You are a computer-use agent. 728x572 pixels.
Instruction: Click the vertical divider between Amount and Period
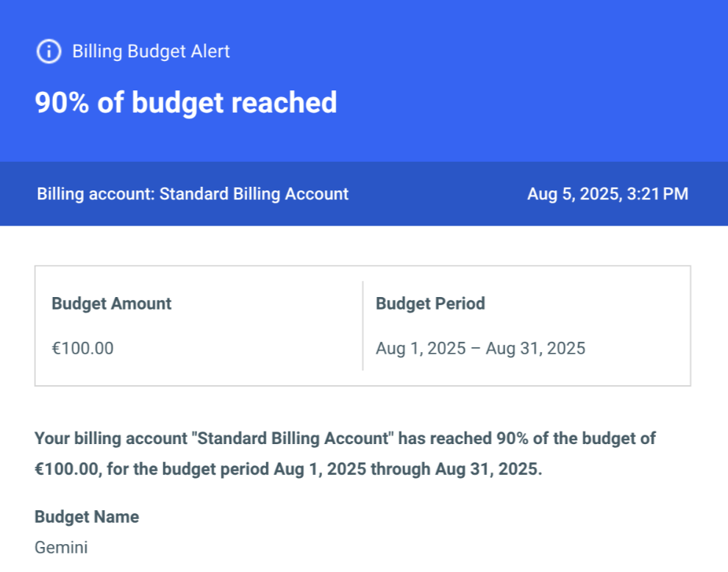pos(363,326)
